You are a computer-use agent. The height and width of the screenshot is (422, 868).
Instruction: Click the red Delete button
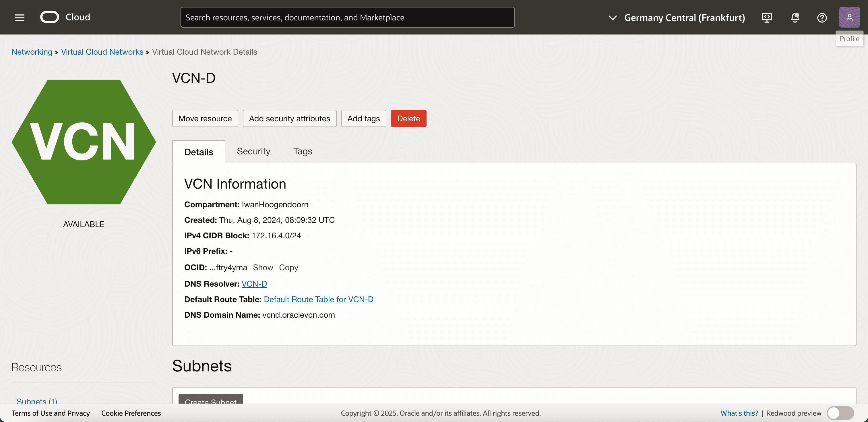coord(408,118)
